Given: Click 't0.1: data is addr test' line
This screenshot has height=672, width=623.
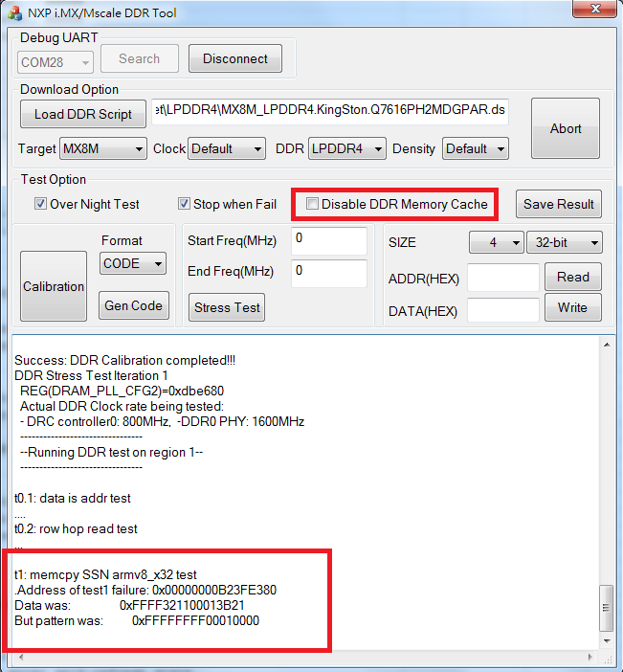Looking at the screenshot, I should click(x=73, y=498).
